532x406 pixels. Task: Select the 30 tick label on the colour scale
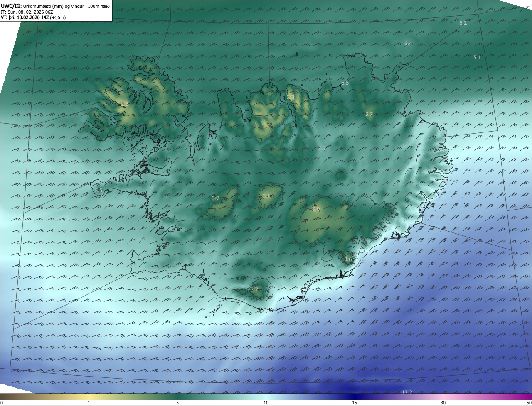pyautogui.click(x=443, y=403)
